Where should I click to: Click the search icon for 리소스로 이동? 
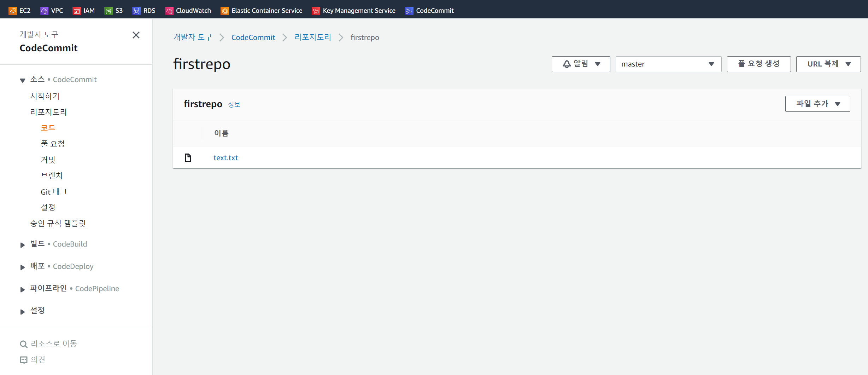pos(24,344)
